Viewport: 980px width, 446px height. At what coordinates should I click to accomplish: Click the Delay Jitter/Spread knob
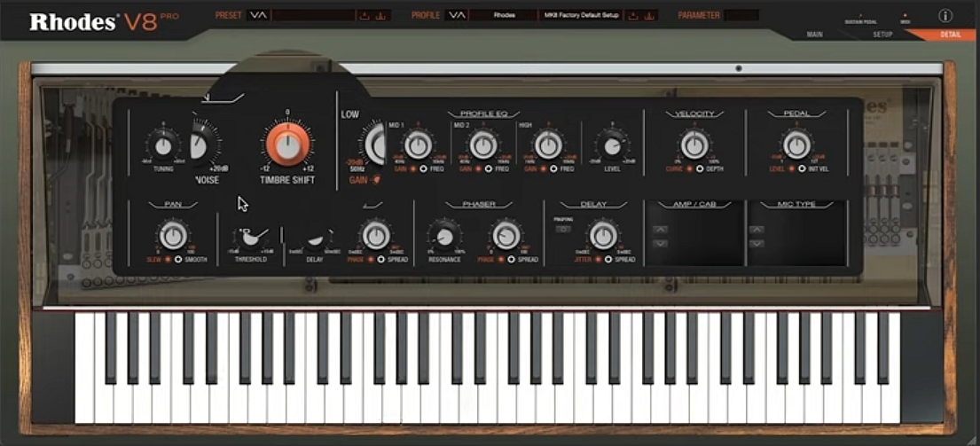click(603, 236)
